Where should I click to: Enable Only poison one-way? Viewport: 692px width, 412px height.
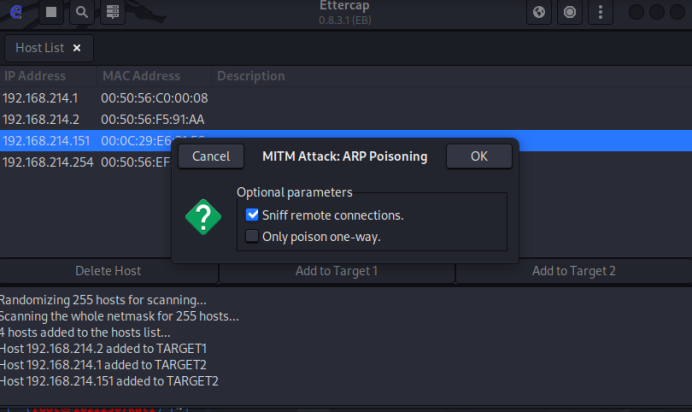[x=252, y=236]
